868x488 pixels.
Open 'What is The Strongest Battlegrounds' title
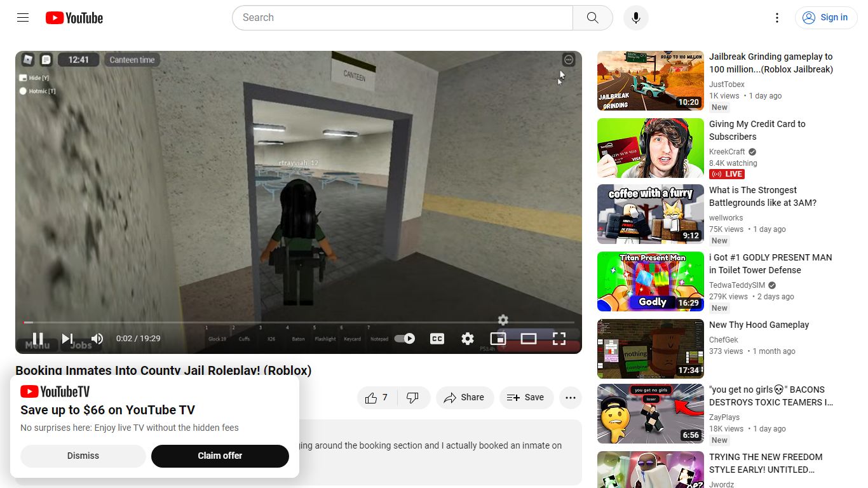click(763, 196)
